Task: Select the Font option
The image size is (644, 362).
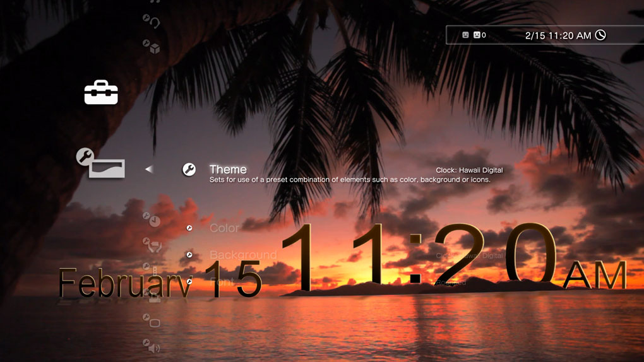Action: (x=222, y=281)
